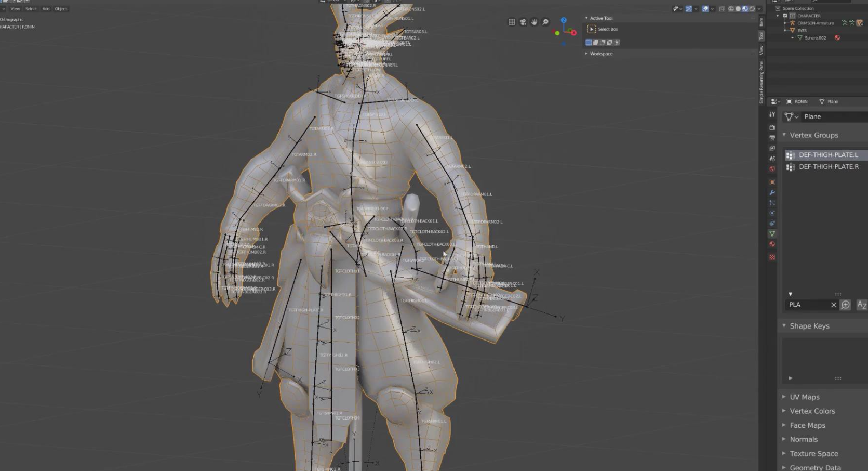
Task: Toggle perspective/orthographic grid view icon
Action: point(512,22)
